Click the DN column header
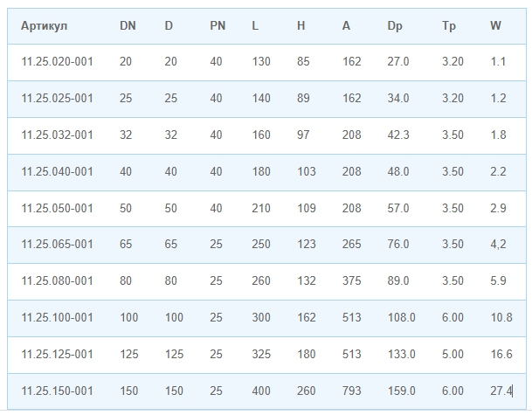This screenshot has width=532, height=415. pos(128,25)
